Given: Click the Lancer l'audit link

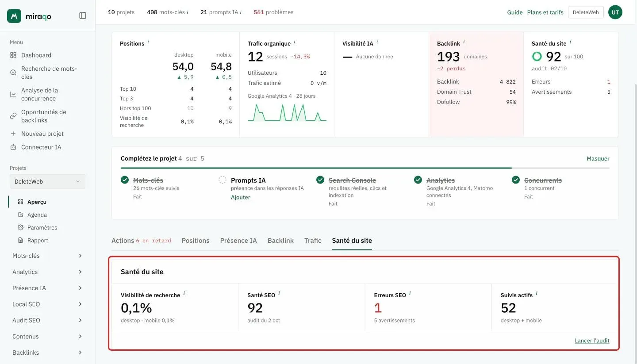Looking at the screenshot, I should 592,341.
